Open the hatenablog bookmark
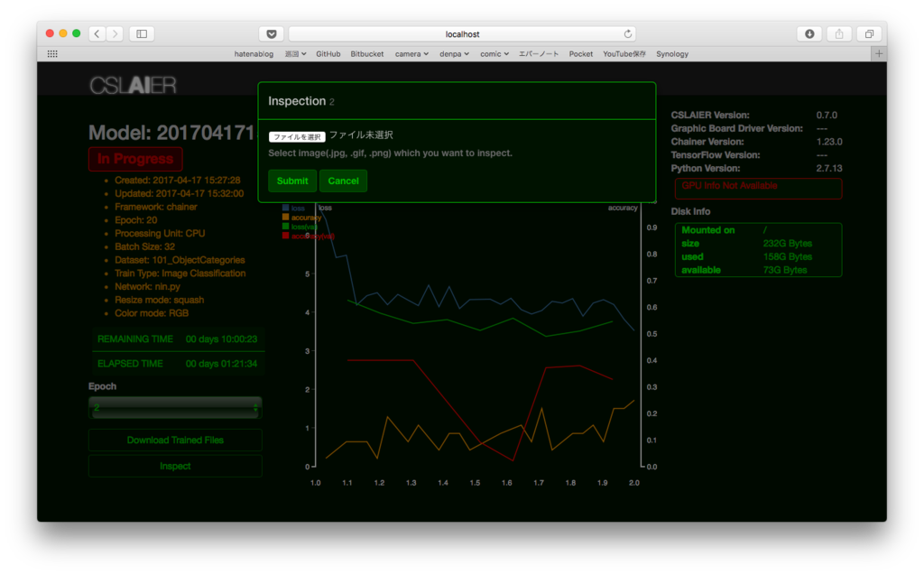The height and width of the screenshot is (575, 924). tap(254, 53)
